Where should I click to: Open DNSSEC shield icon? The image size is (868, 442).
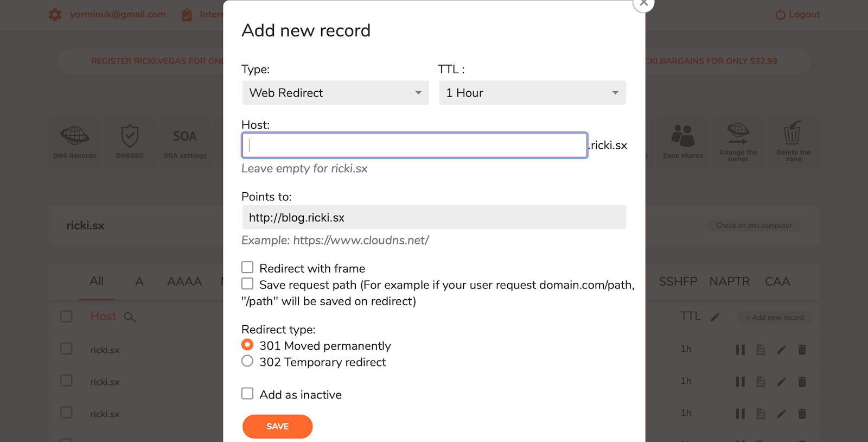(x=130, y=136)
